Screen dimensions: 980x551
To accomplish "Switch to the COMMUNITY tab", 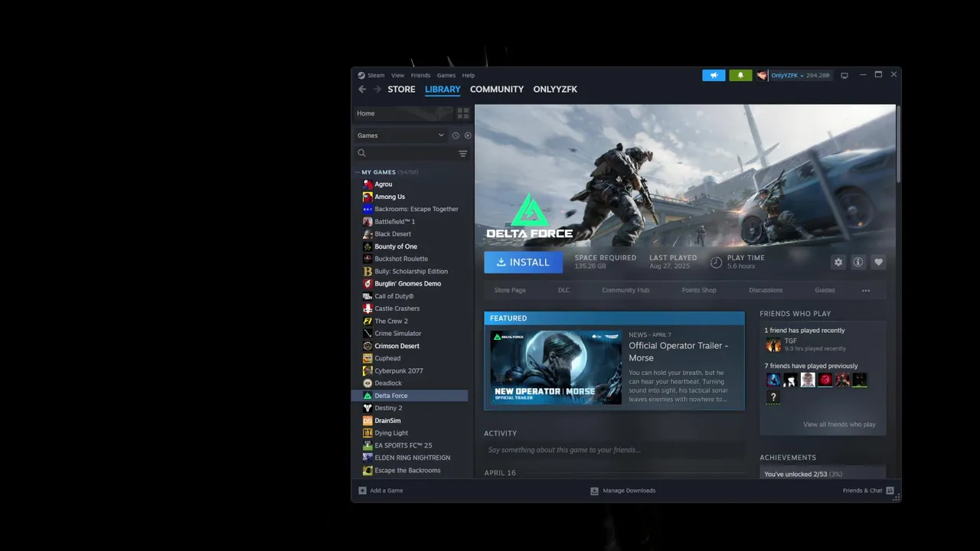I will coord(497,90).
